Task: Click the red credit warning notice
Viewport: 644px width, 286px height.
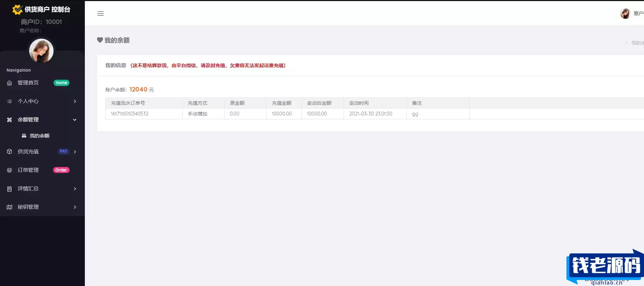Action: point(208,65)
